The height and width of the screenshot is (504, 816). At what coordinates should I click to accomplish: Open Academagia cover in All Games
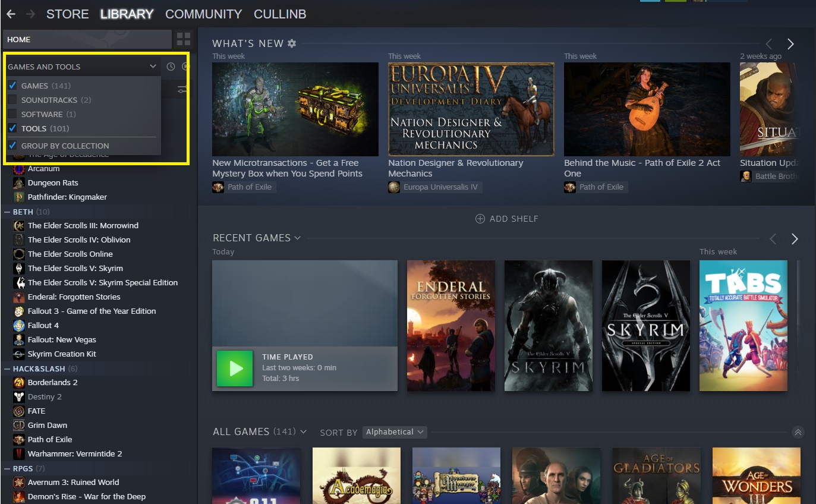pos(357,476)
